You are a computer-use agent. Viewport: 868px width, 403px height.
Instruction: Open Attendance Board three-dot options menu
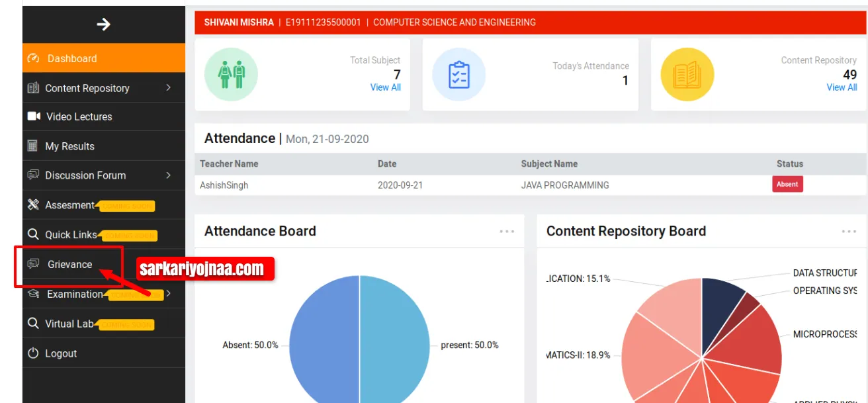coord(507,232)
